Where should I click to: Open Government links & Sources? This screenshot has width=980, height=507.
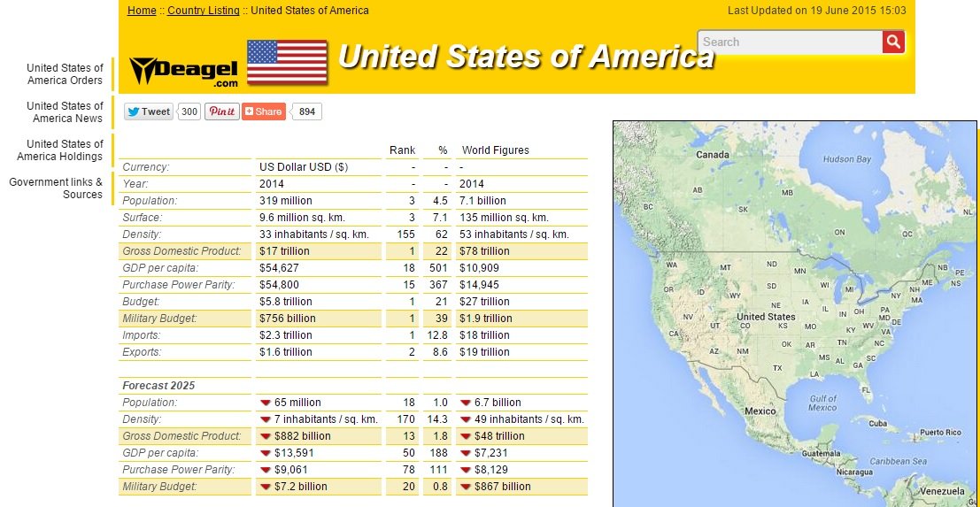click(x=56, y=188)
